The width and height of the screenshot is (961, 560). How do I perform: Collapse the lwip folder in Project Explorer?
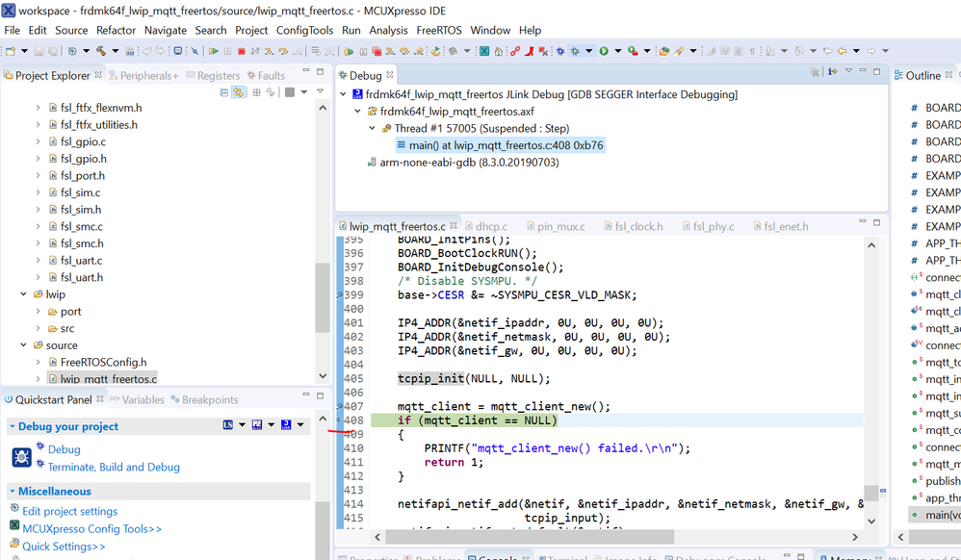[23, 294]
